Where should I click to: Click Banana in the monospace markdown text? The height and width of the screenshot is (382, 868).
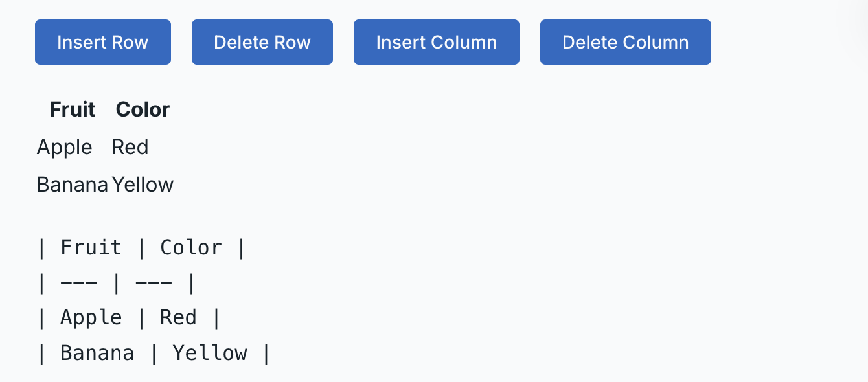click(97, 354)
